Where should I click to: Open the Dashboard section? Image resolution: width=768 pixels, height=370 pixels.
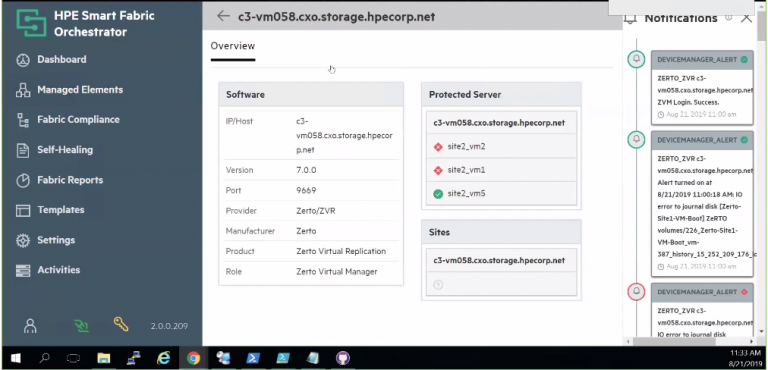tap(52, 60)
